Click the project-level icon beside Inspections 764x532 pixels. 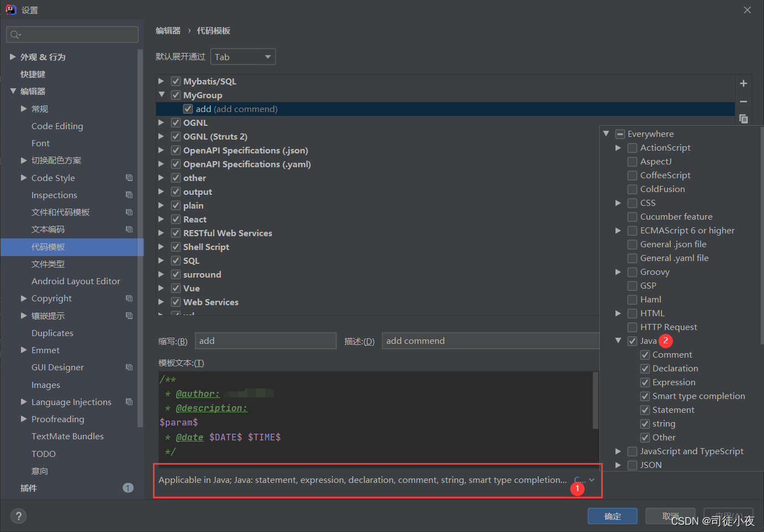(129, 195)
